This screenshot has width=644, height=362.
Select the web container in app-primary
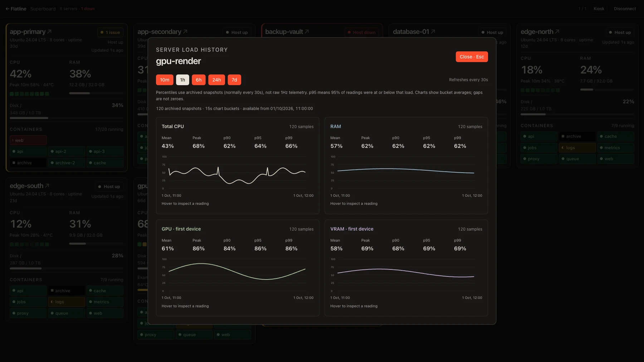click(x=28, y=140)
